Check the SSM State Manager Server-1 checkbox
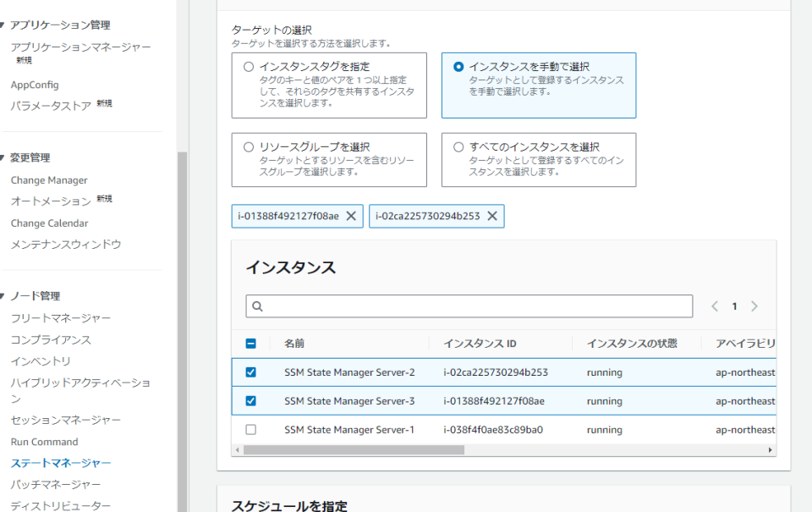This screenshot has width=812, height=512. pyautogui.click(x=250, y=429)
